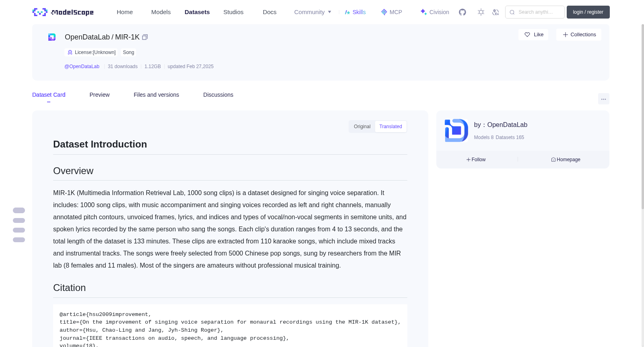
Task: Click updated Feb 27,2025 text
Action: (191, 66)
